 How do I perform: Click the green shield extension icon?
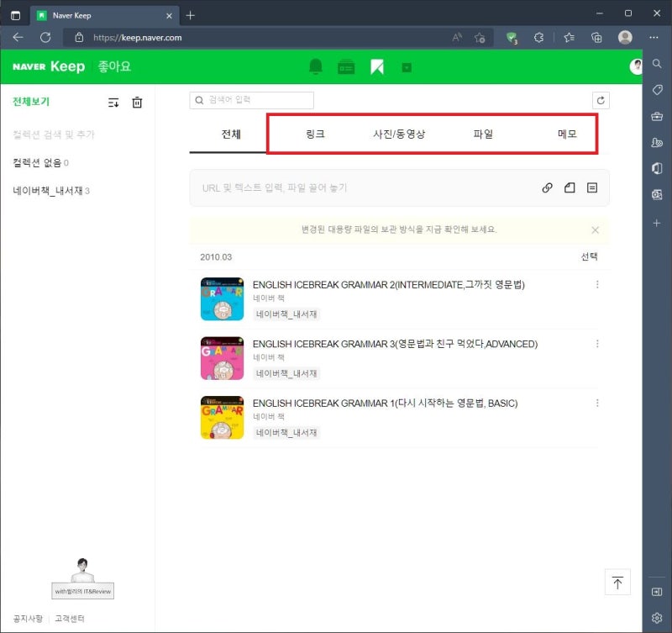[x=512, y=38]
